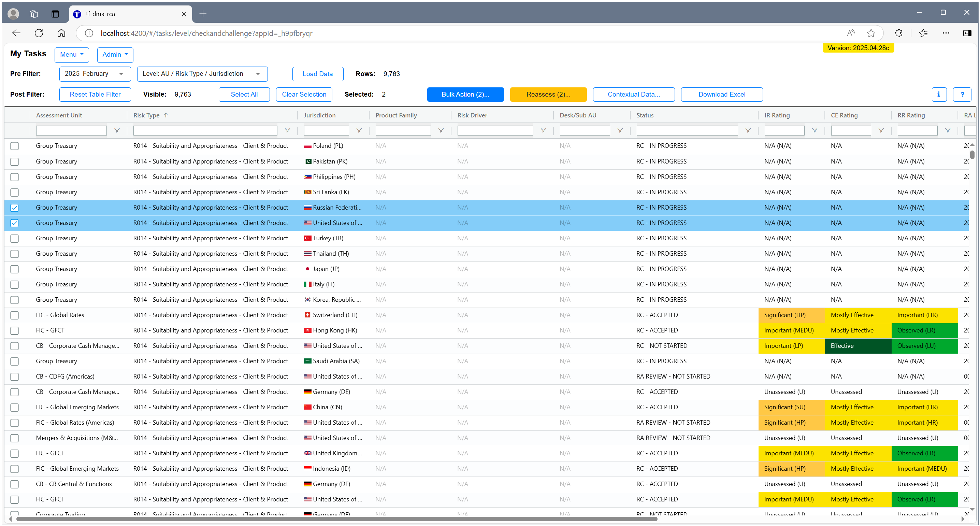Image resolution: width=980 pixels, height=526 pixels.
Task: Click the Status column filter funnel icon
Action: pyautogui.click(x=748, y=130)
